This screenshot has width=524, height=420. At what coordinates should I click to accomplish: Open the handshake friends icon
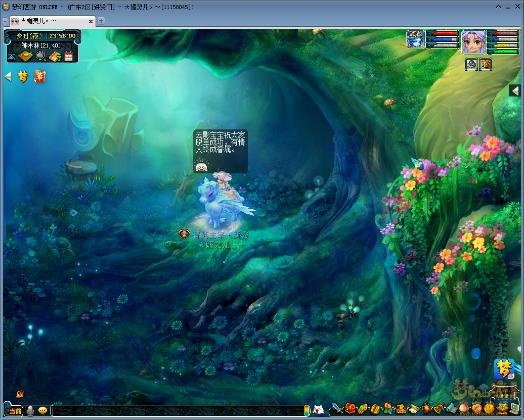[476, 408]
